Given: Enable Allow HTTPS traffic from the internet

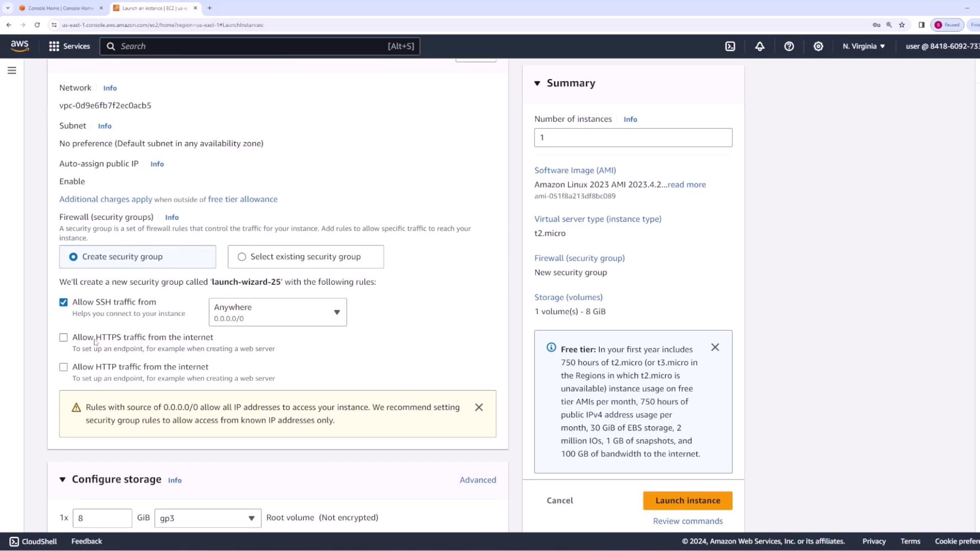Looking at the screenshot, I should pyautogui.click(x=63, y=338).
